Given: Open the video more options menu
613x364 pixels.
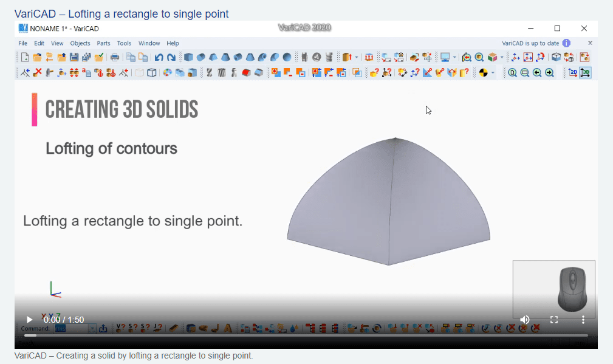Looking at the screenshot, I should [583, 320].
